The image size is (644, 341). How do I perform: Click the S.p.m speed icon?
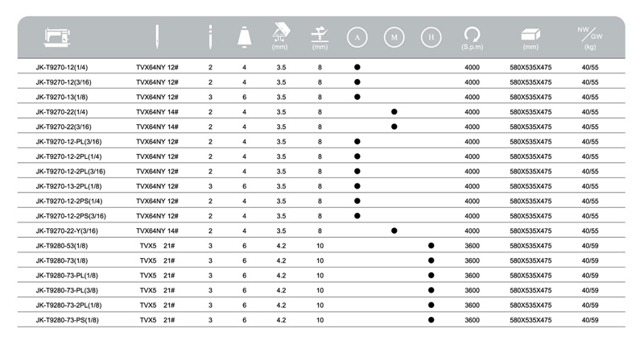(x=472, y=35)
